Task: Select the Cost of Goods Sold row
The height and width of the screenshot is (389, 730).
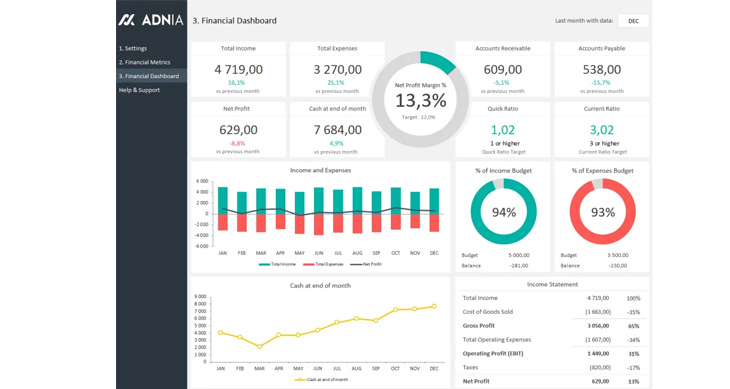Action: (x=552, y=312)
